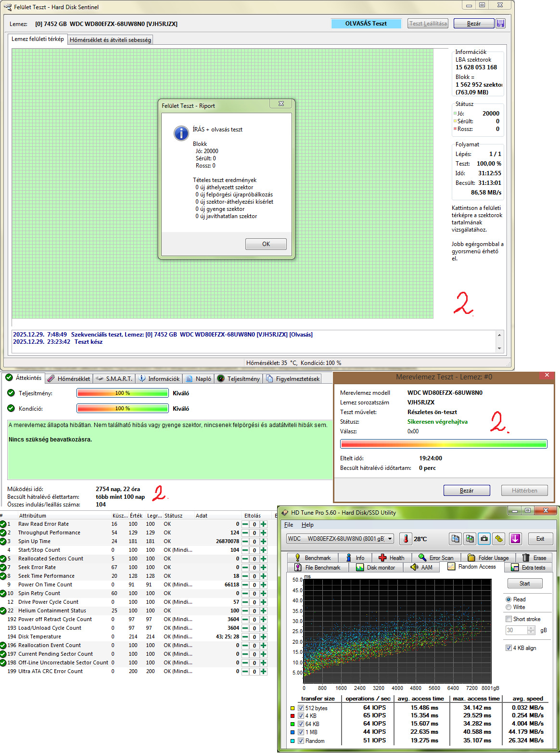
Task: Click the minus offset button for Disk Temperature
Action: click(245, 637)
